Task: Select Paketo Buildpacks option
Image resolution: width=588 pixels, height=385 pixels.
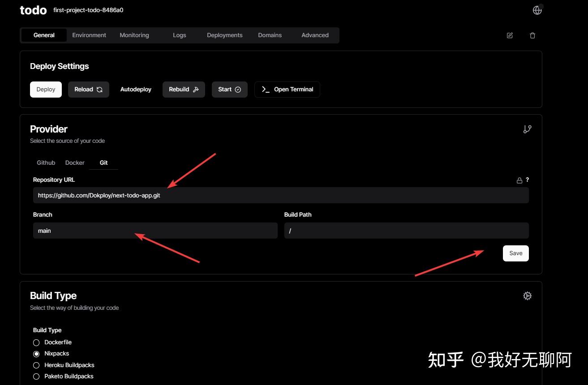Action: [x=36, y=376]
